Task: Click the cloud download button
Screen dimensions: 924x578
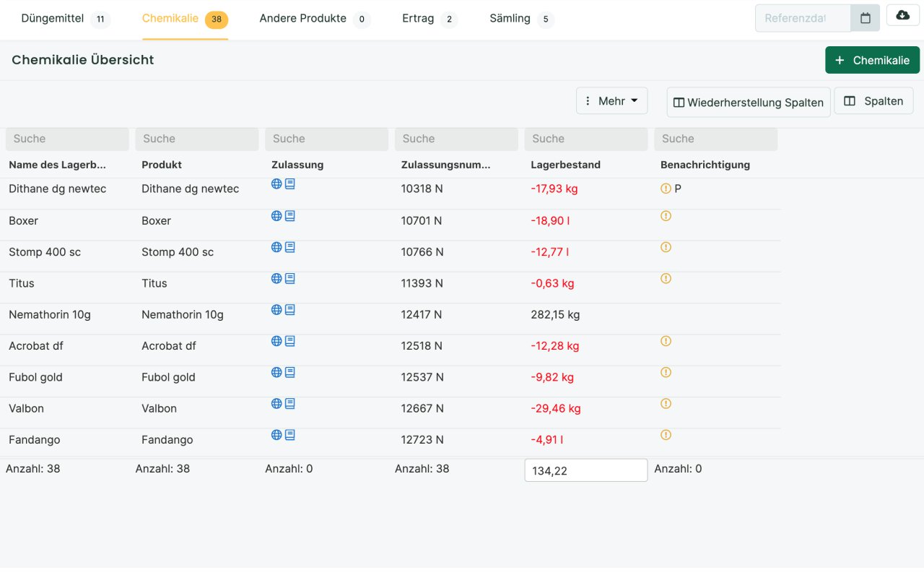Action: 902,15
